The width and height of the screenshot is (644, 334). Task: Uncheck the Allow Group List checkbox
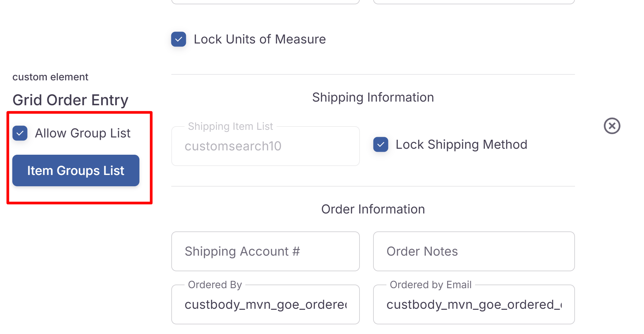coord(20,133)
